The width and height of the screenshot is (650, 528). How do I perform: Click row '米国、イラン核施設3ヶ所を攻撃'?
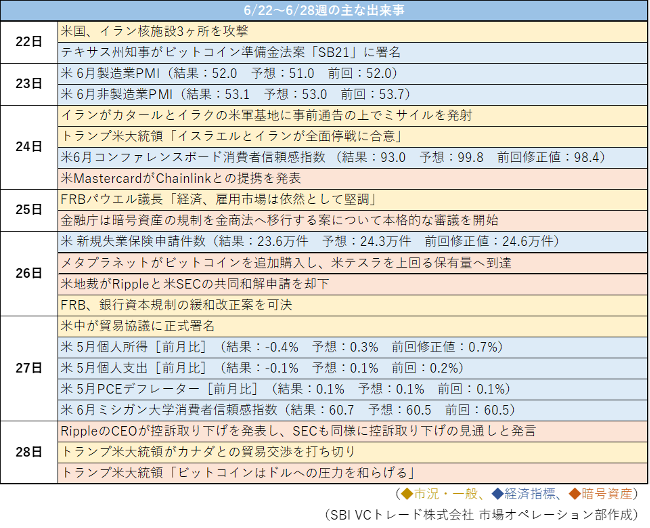352,31
